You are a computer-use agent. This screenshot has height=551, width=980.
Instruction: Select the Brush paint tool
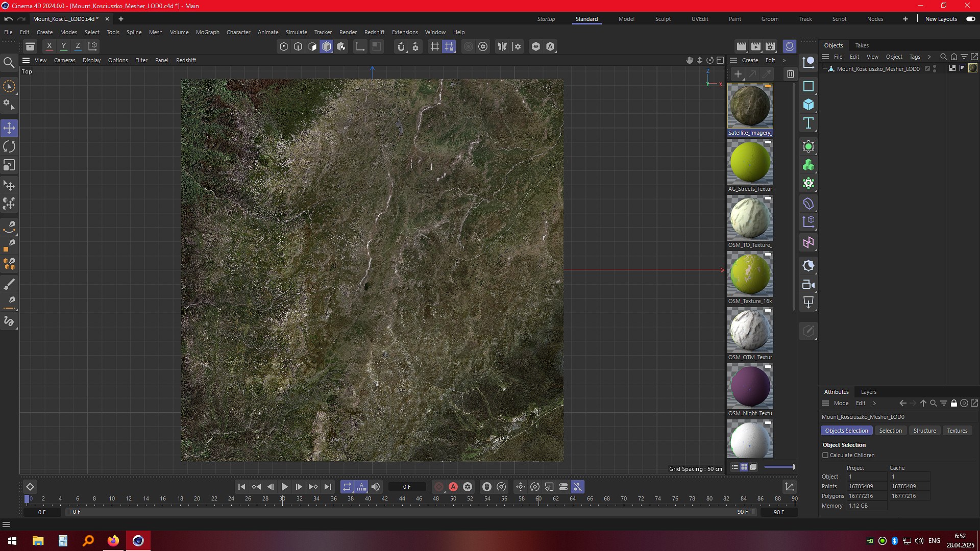[9, 284]
